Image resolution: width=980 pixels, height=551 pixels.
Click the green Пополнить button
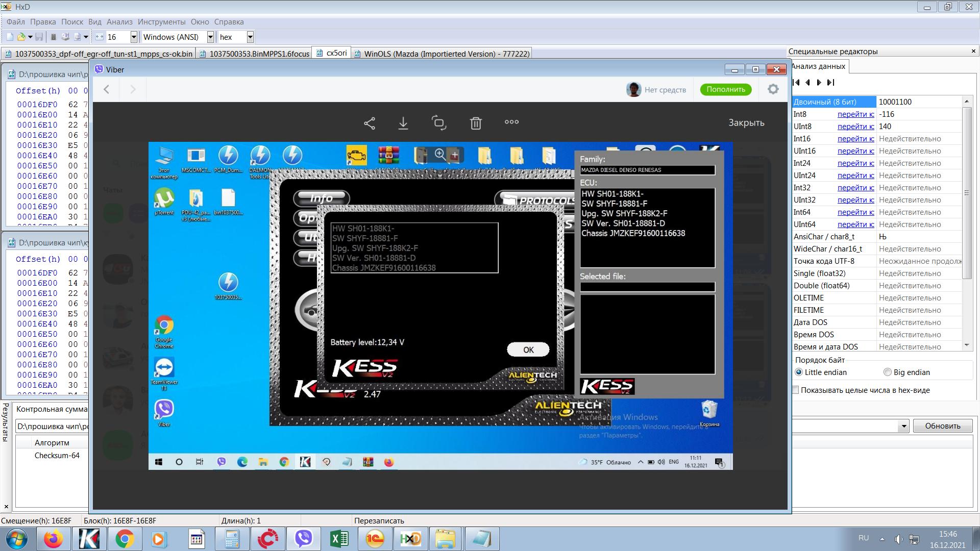coord(725,89)
